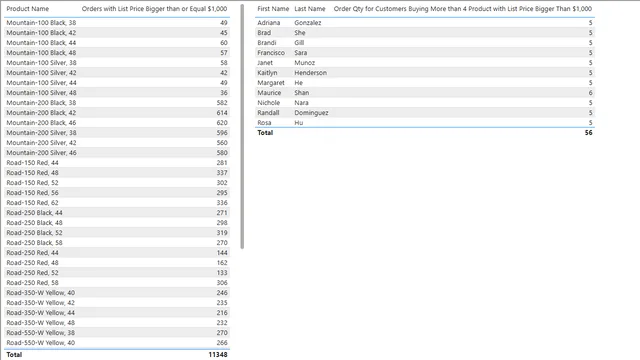Select the Road-350-W Yellow, 42 product
The width and height of the screenshot is (640, 360).
point(40,302)
